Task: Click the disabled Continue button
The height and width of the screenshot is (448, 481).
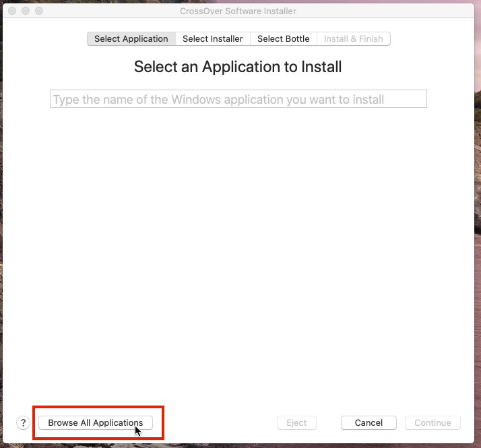Action: (432, 422)
